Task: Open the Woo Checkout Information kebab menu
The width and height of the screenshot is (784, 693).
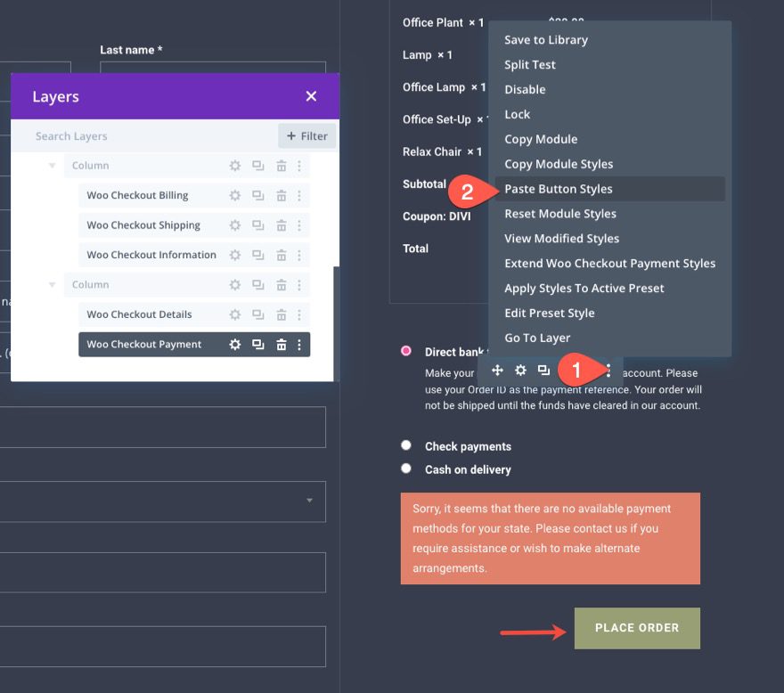Action: pyautogui.click(x=300, y=254)
